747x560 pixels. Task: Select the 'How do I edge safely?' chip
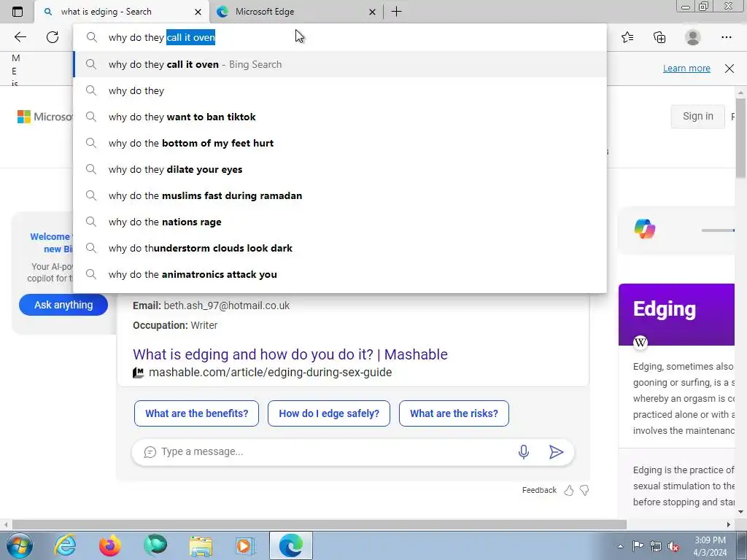(x=329, y=413)
